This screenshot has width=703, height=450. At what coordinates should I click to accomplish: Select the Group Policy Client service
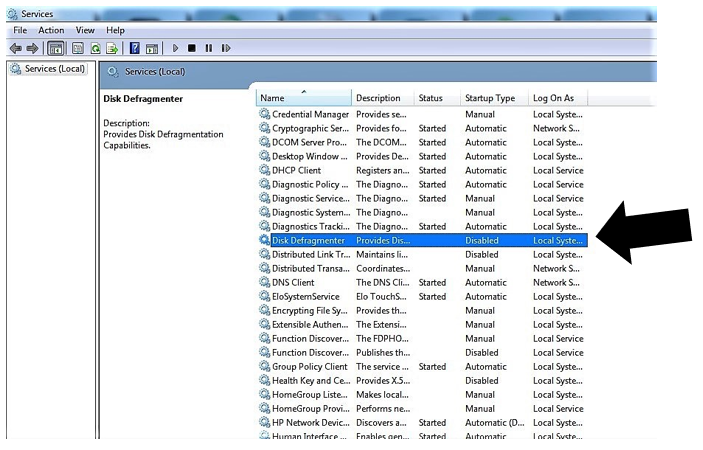coord(310,367)
